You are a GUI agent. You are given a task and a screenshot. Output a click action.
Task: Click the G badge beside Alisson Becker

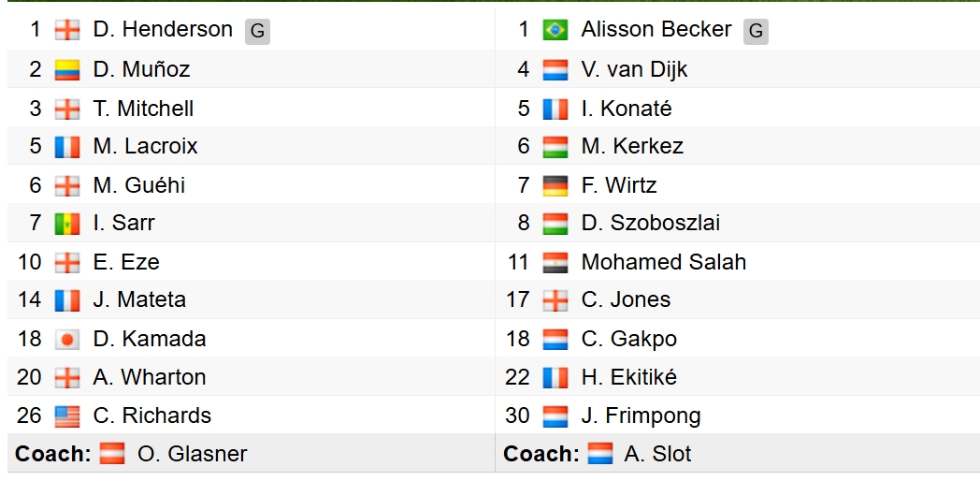(756, 31)
